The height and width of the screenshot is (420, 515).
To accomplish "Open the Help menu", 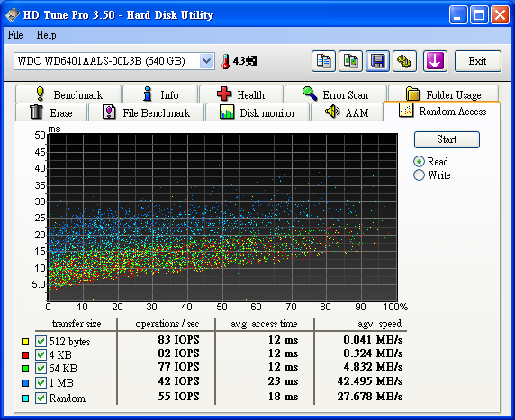I will (46, 35).
